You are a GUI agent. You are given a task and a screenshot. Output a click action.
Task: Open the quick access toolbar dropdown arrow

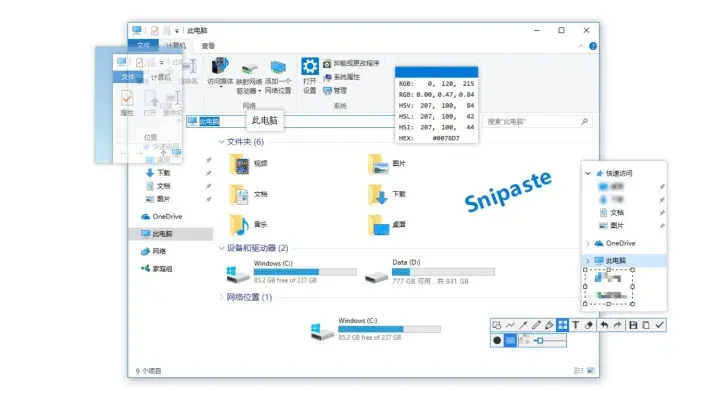pyautogui.click(x=176, y=31)
